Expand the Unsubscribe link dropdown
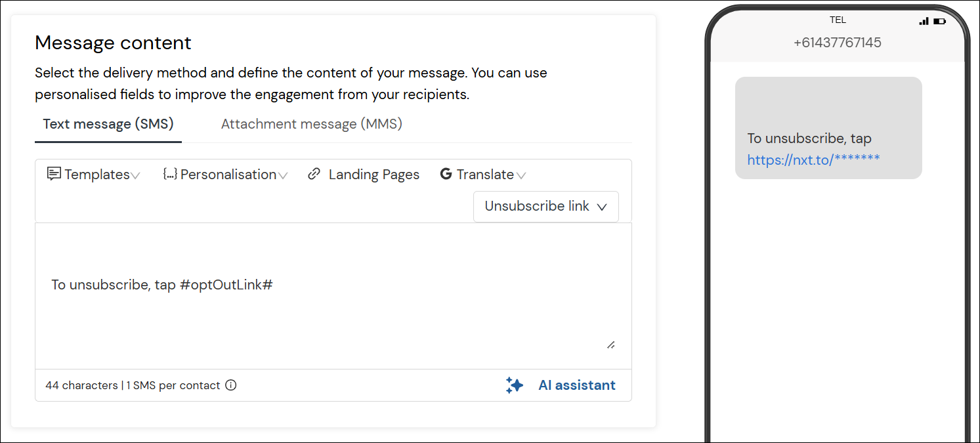Screen dimensions: 980x443 tap(546, 207)
